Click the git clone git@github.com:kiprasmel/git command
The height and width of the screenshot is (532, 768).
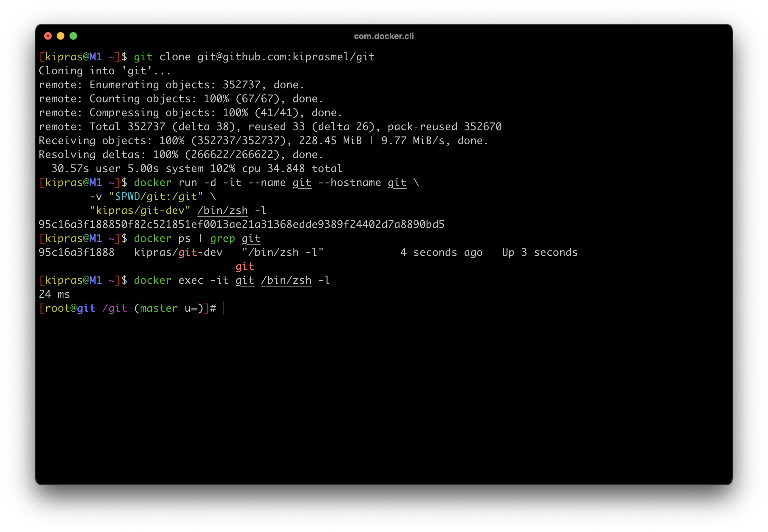[x=254, y=57]
